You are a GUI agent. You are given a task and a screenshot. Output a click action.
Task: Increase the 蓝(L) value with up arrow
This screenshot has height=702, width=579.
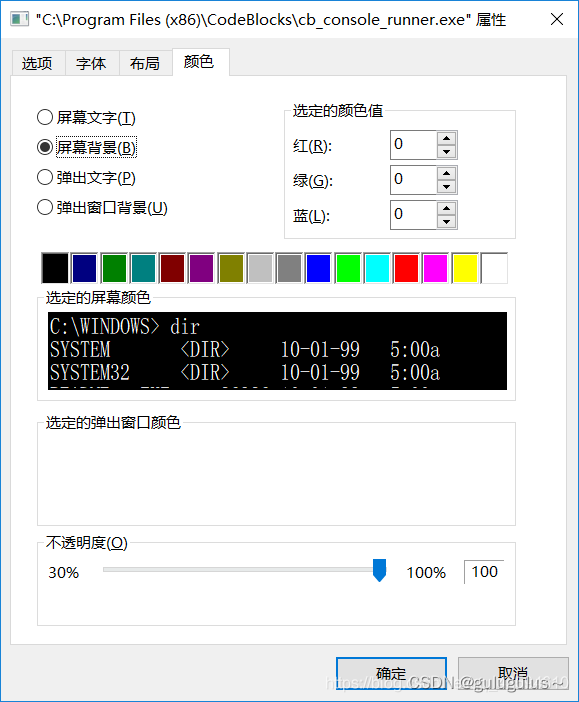point(446,208)
